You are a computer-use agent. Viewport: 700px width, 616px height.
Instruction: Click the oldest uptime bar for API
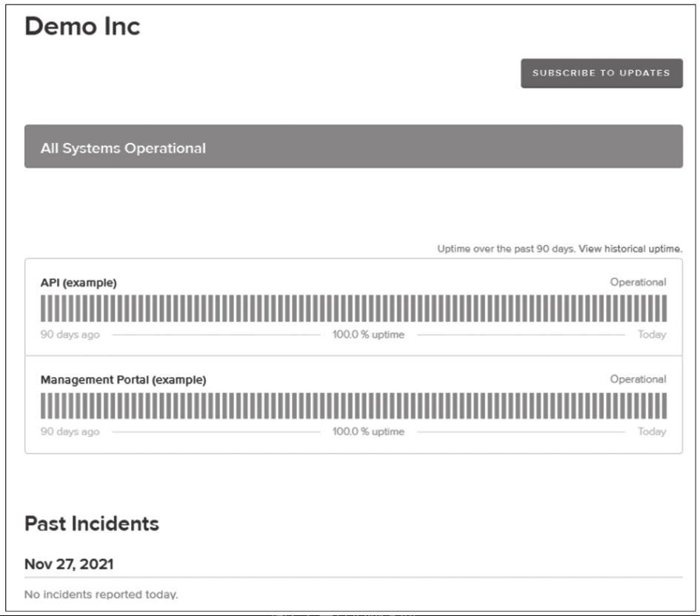pos(43,309)
